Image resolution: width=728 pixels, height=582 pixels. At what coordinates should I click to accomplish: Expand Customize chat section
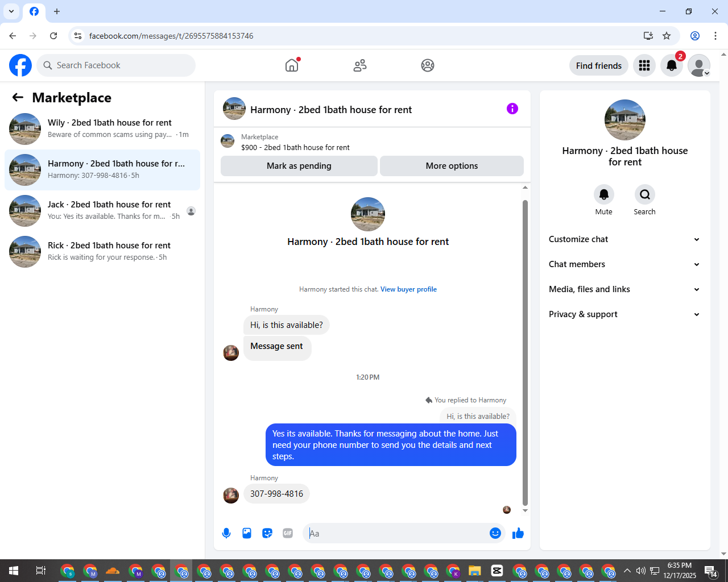pyautogui.click(x=624, y=239)
